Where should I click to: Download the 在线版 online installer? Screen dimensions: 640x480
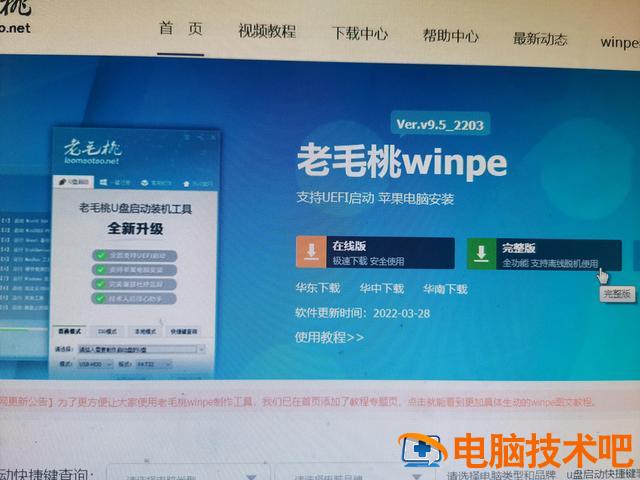tap(375, 252)
